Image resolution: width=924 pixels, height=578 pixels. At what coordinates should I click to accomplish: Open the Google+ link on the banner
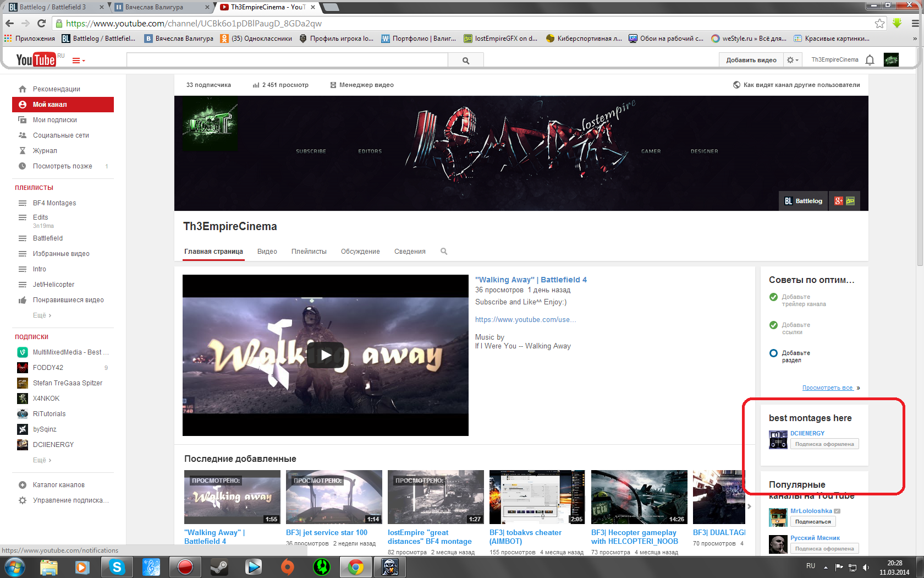839,201
